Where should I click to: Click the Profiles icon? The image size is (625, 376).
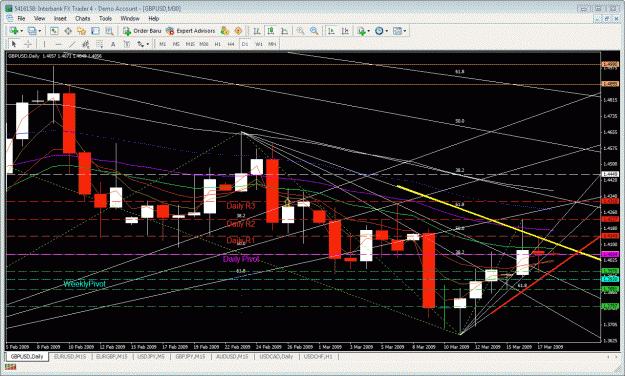32,31
